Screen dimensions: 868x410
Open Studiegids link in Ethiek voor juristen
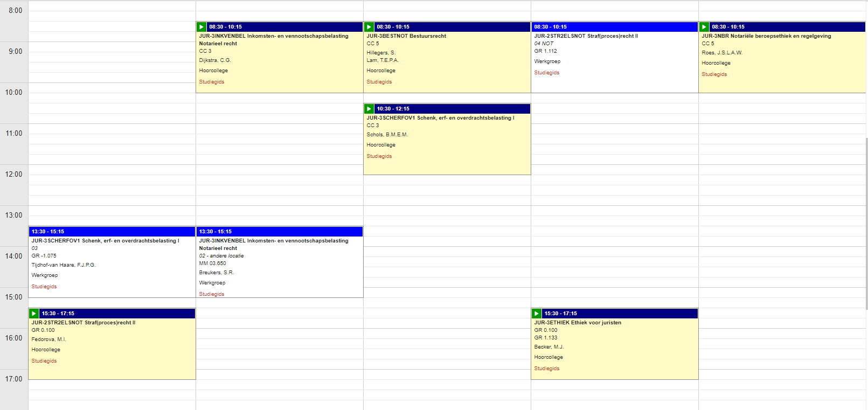click(x=547, y=369)
